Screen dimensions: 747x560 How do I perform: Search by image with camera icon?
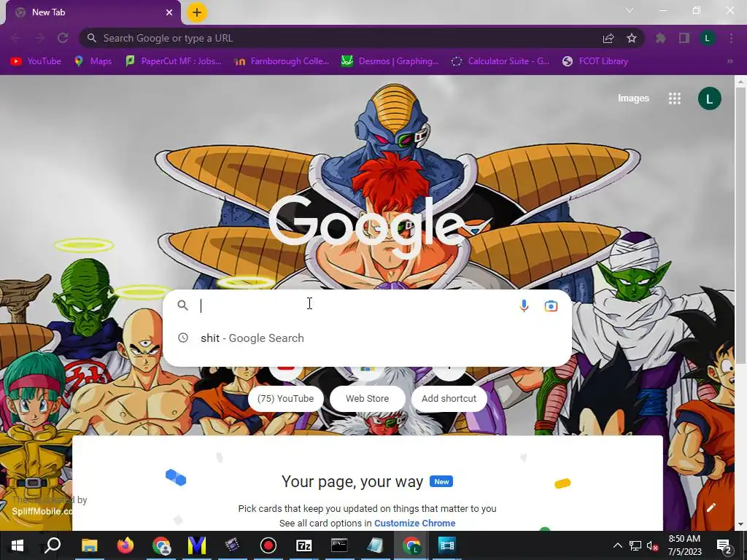551,306
